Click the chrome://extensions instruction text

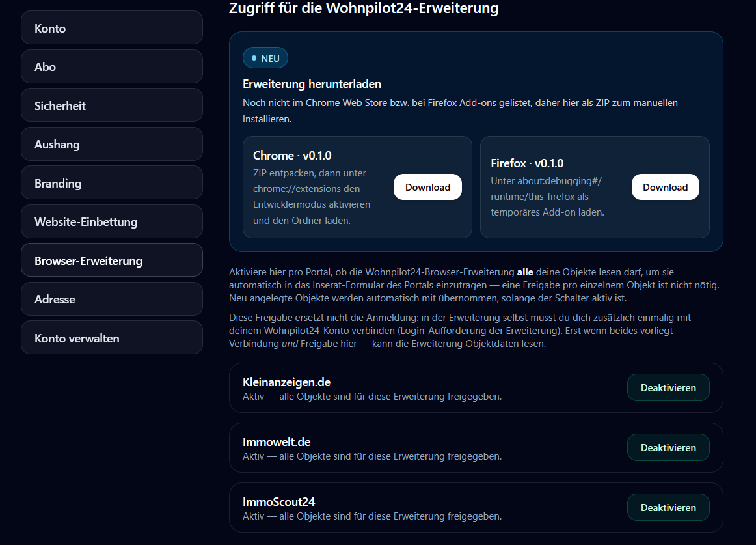click(x=312, y=197)
